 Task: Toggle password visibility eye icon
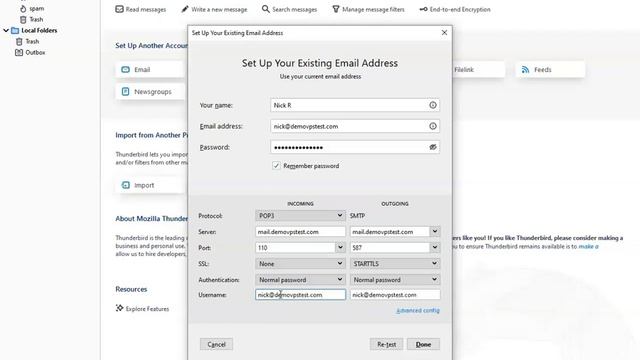tap(433, 147)
